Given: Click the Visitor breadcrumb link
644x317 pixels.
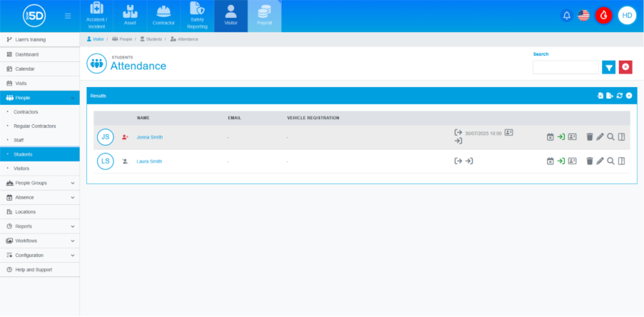Looking at the screenshot, I should click(x=96, y=39).
